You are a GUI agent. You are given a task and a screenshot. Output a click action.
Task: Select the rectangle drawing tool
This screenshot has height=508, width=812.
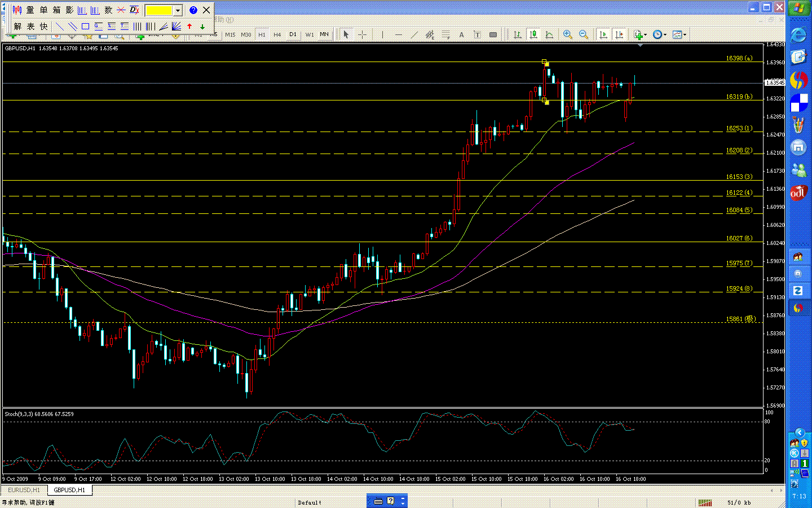pyautogui.click(x=85, y=26)
